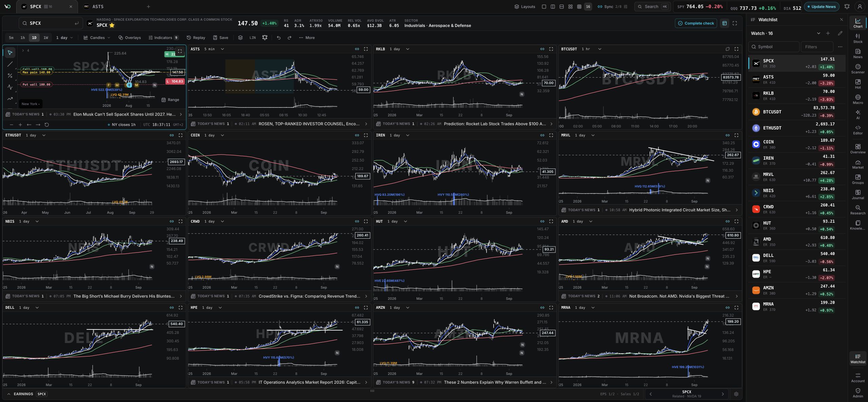
Task: Open the Candles chart type dropdown
Action: pyautogui.click(x=97, y=38)
